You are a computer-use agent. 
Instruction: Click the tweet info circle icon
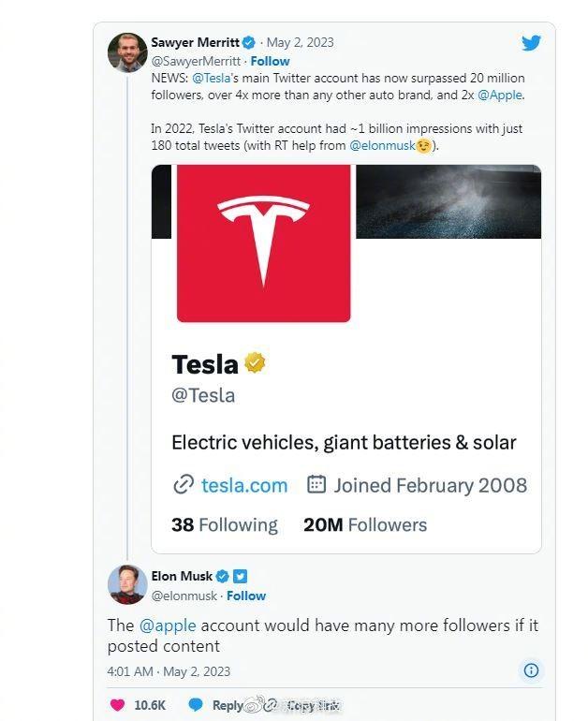(531, 669)
